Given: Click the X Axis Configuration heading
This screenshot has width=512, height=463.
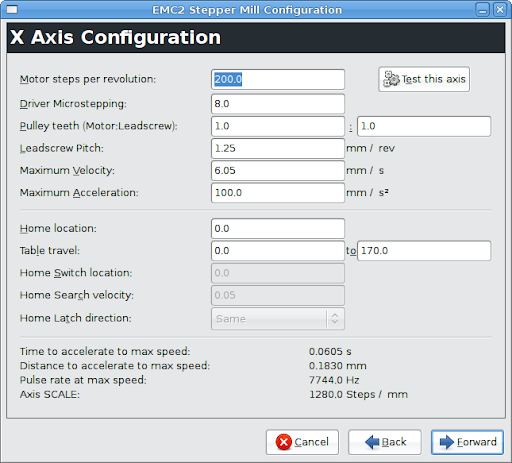Looking at the screenshot, I should click(x=115, y=37).
